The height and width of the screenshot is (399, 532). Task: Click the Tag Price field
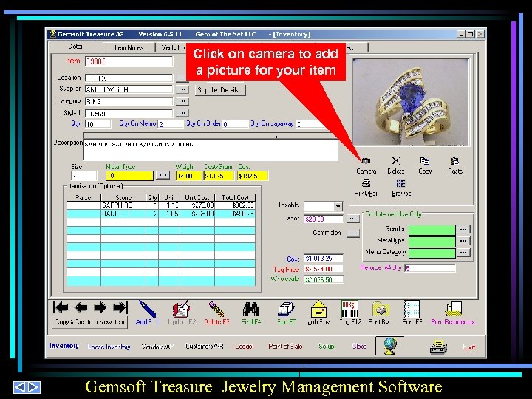[324, 269]
